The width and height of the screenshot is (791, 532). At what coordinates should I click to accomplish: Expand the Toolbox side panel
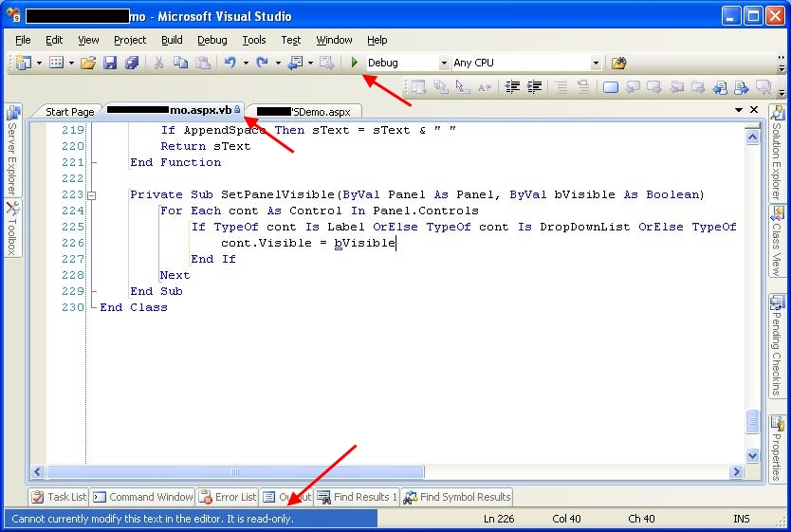tap(12, 228)
